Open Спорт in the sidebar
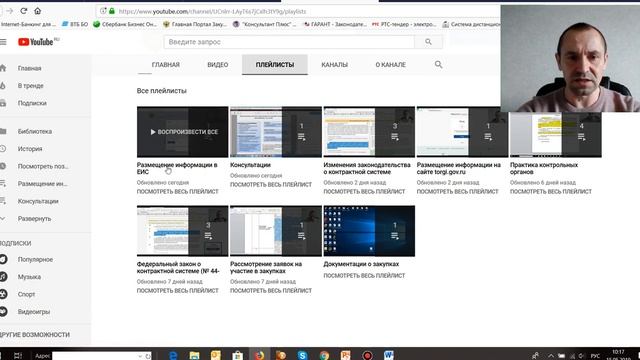Viewport: 640px width, 360px height. pos(26,294)
